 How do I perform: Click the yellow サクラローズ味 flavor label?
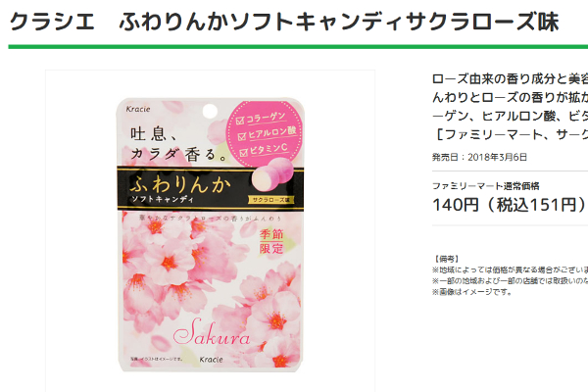[270, 200]
